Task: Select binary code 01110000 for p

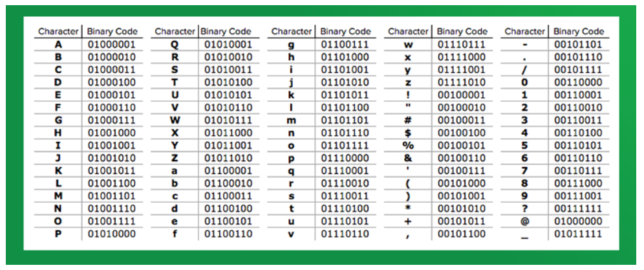Action: 345,158
